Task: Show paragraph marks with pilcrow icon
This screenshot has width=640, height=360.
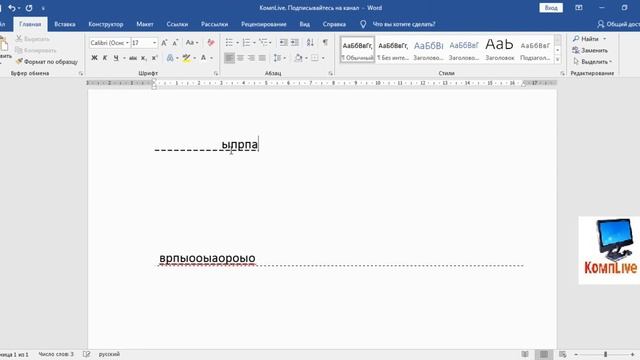Action: tap(325, 42)
